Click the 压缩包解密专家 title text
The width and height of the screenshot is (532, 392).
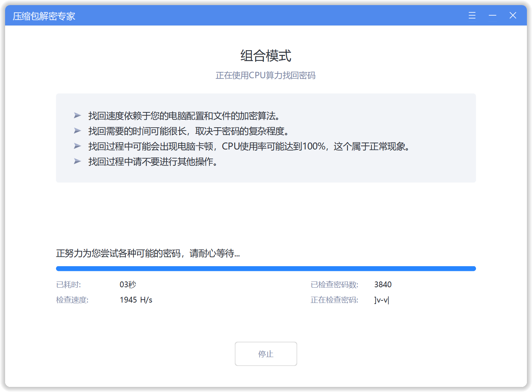[44, 16]
